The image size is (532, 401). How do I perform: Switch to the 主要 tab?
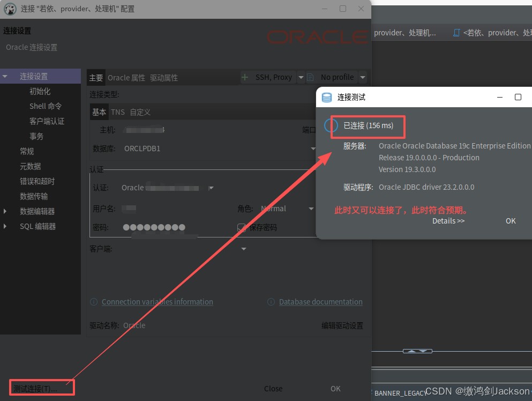point(96,78)
